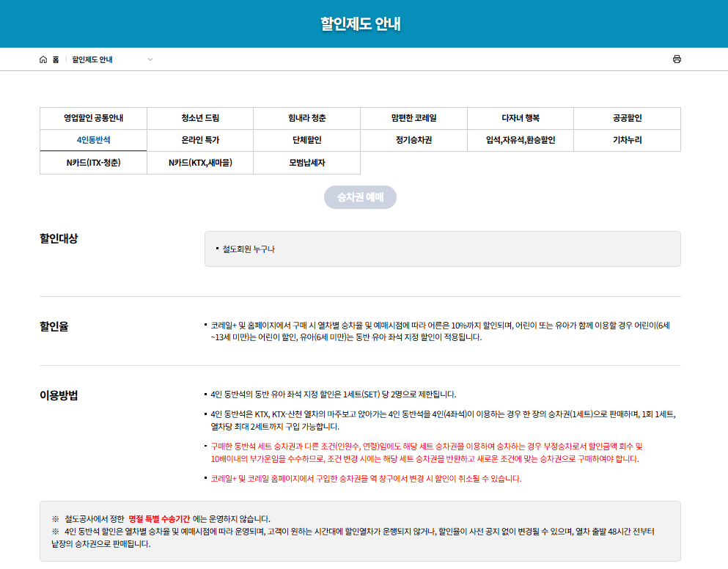
Task: Open the N카드(ITX-청춘) tab
Action: coord(93,163)
